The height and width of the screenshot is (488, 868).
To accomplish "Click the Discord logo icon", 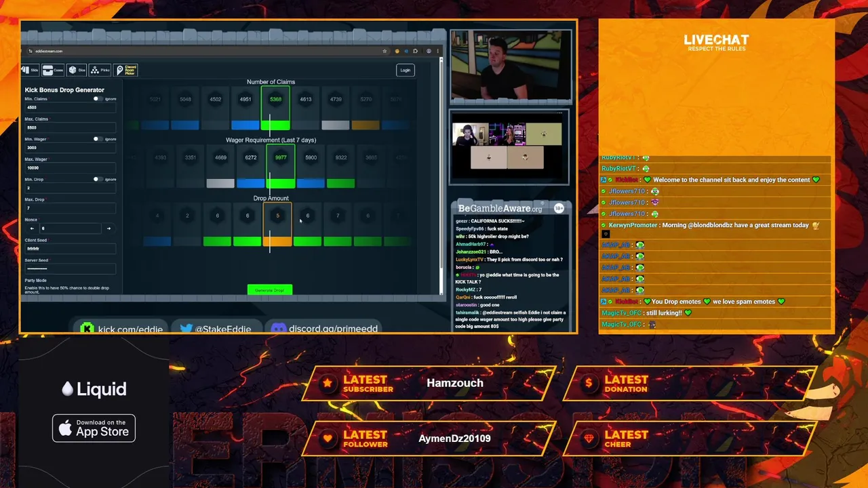I will pyautogui.click(x=278, y=329).
